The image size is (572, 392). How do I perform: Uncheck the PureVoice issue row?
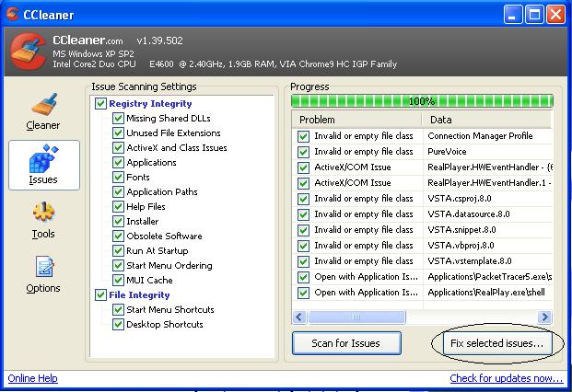pyautogui.click(x=303, y=152)
